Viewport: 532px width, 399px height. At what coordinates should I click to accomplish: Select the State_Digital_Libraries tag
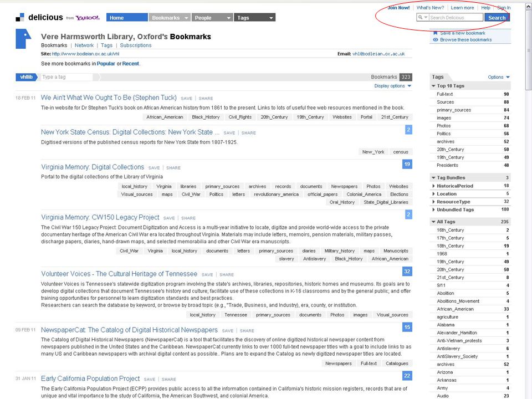coord(386,202)
